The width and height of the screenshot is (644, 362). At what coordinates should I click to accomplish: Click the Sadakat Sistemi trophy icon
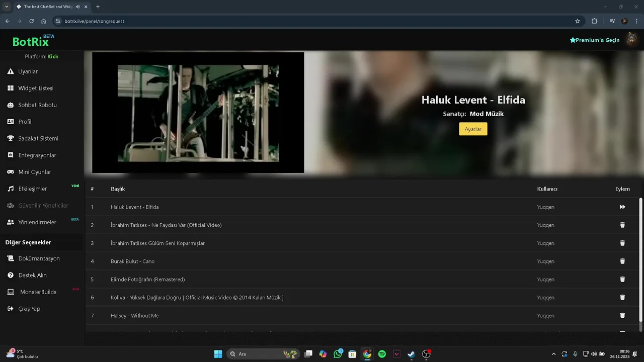11,138
